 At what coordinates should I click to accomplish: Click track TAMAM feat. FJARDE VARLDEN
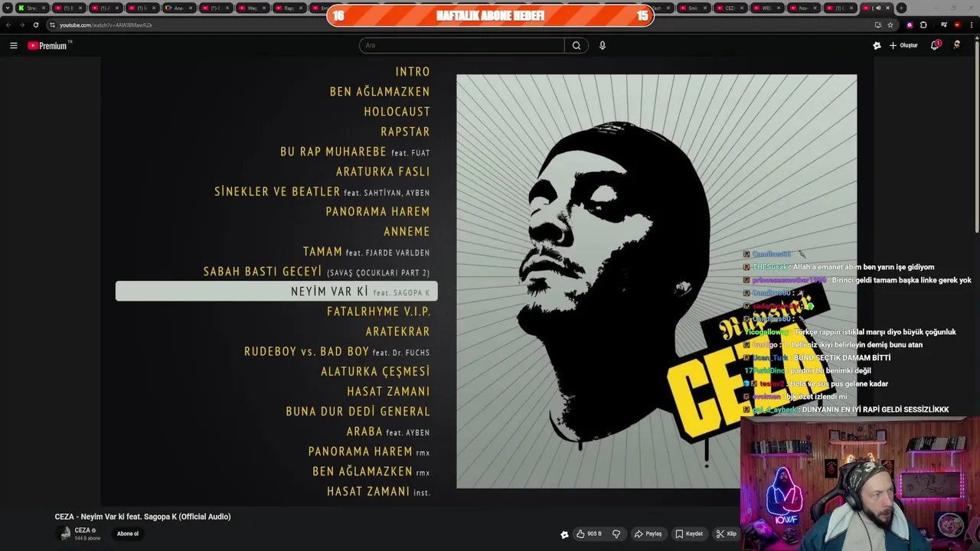click(x=366, y=252)
